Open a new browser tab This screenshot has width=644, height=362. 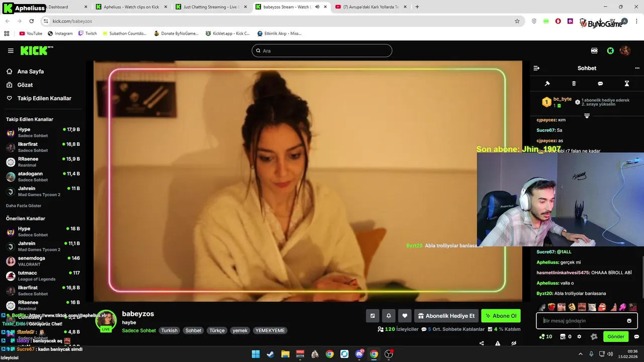pyautogui.click(x=417, y=7)
